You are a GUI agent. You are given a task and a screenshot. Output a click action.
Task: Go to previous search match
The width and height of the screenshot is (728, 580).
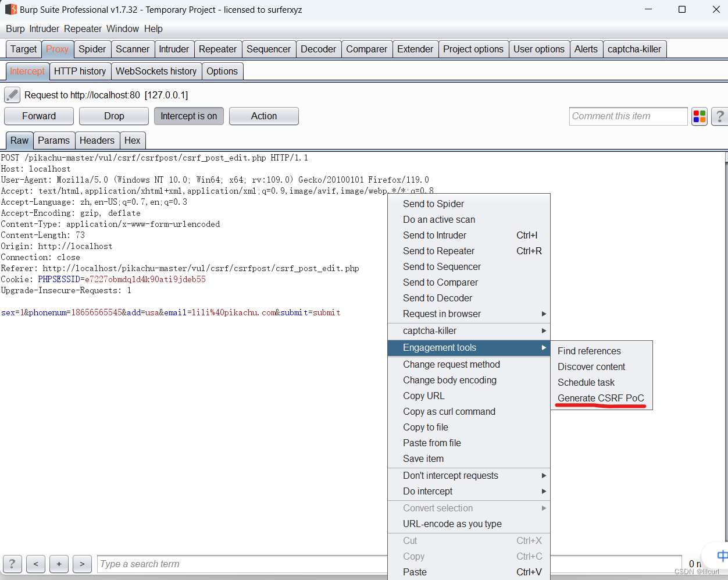click(x=35, y=564)
